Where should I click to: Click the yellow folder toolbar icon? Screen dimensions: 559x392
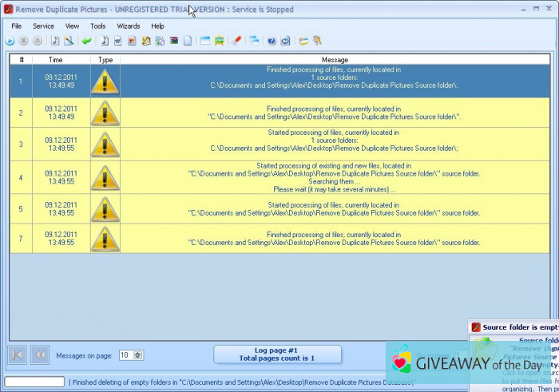coord(303,41)
